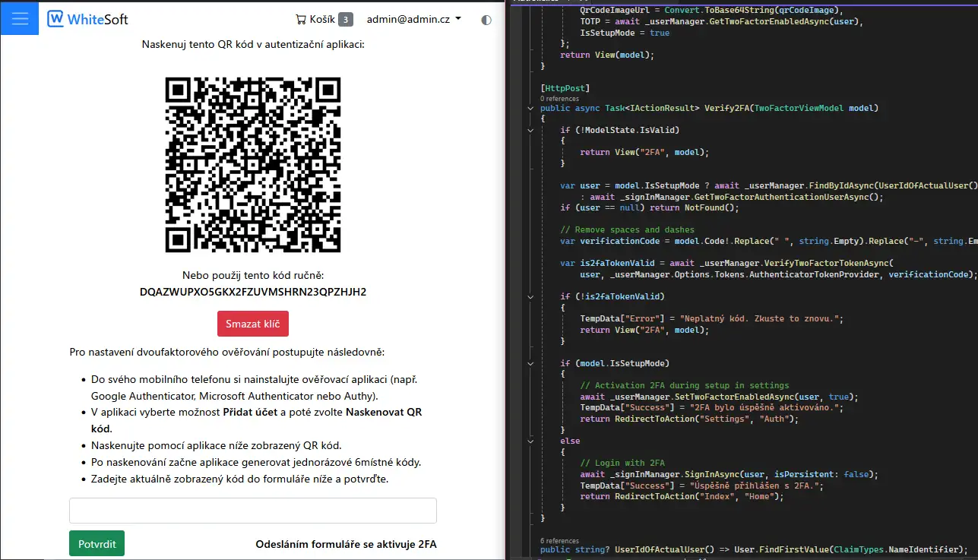Screen dimensions: 978x560
Task: Click 'Nebo použij tento kód ručně:' text
Action: pyautogui.click(x=253, y=275)
